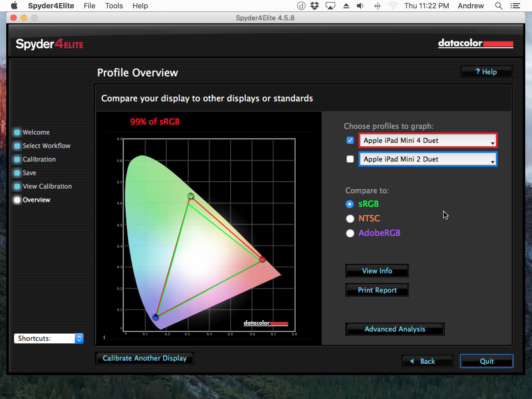Image resolution: width=532 pixels, height=399 pixels.
Task: Click the red primary point on gamut chart
Action: 262,259
